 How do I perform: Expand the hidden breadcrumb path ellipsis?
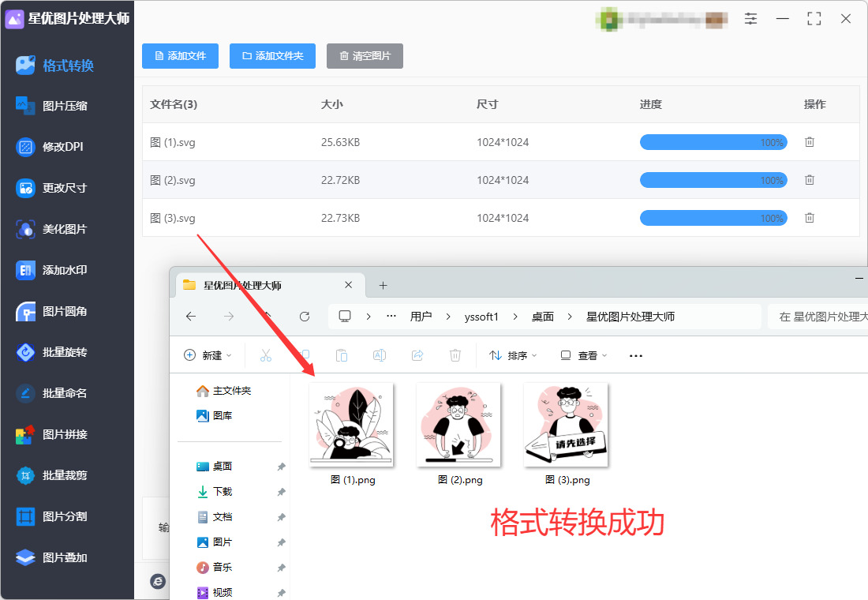(x=391, y=317)
